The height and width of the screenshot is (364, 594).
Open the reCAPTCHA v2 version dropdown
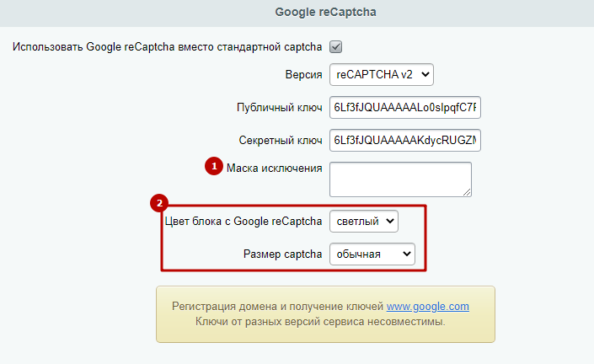(x=382, y=75)
